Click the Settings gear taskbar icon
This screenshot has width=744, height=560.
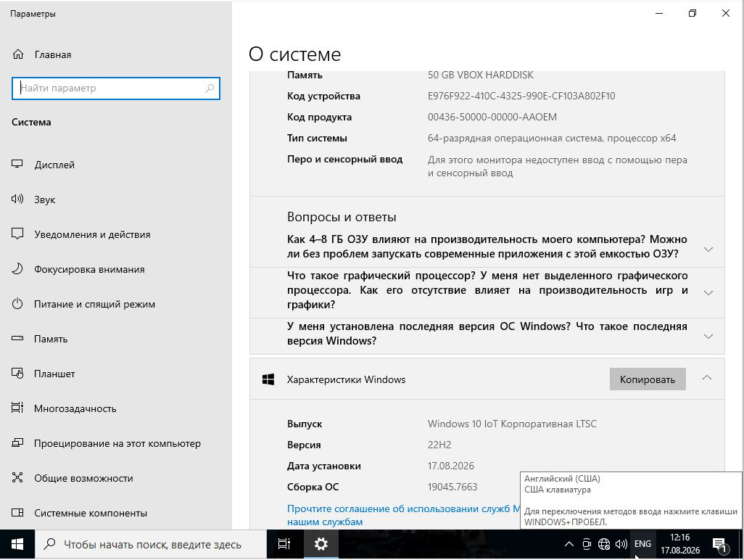[321, 544]
